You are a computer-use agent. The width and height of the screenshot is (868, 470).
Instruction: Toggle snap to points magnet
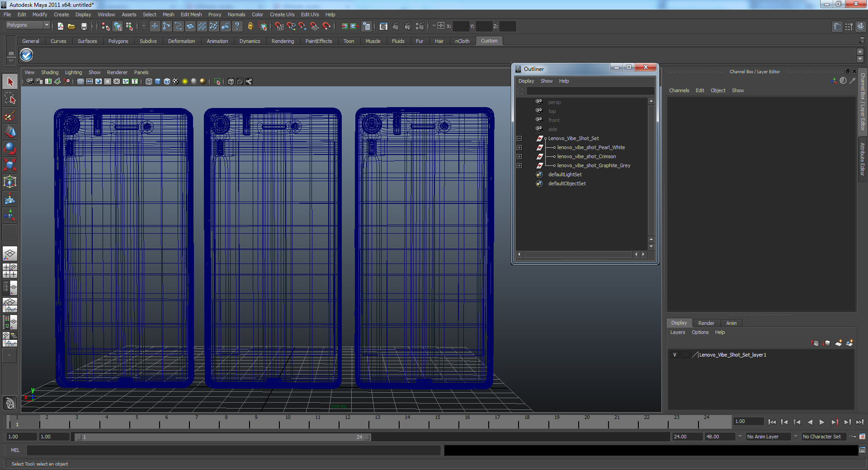[302, 26]
